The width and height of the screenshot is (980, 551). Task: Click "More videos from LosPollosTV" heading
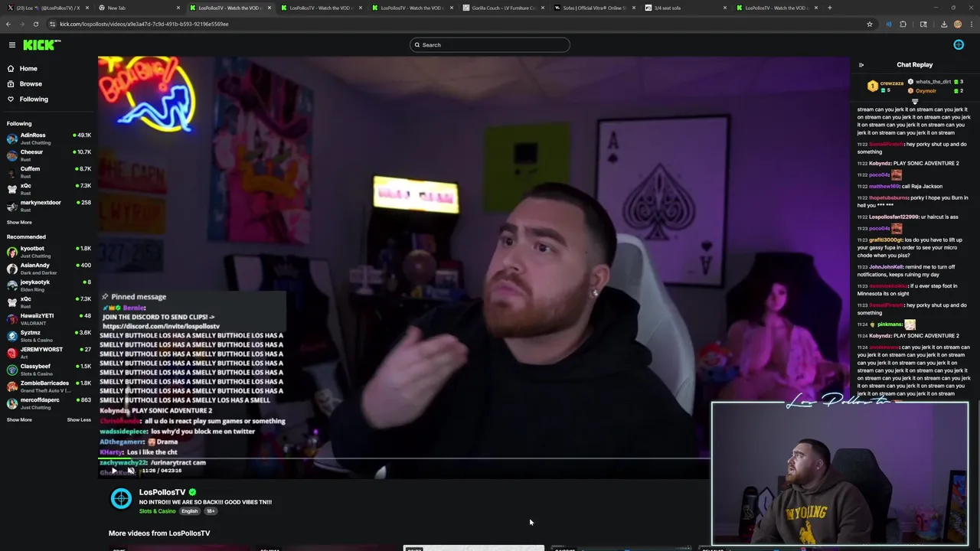tap(159, 533)
